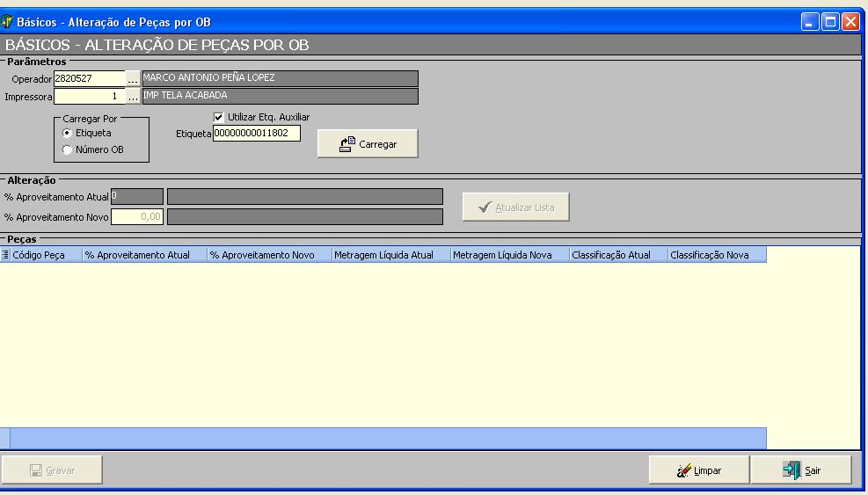
Task: Focus the Etiqueta input field
Action: [256, 134]
